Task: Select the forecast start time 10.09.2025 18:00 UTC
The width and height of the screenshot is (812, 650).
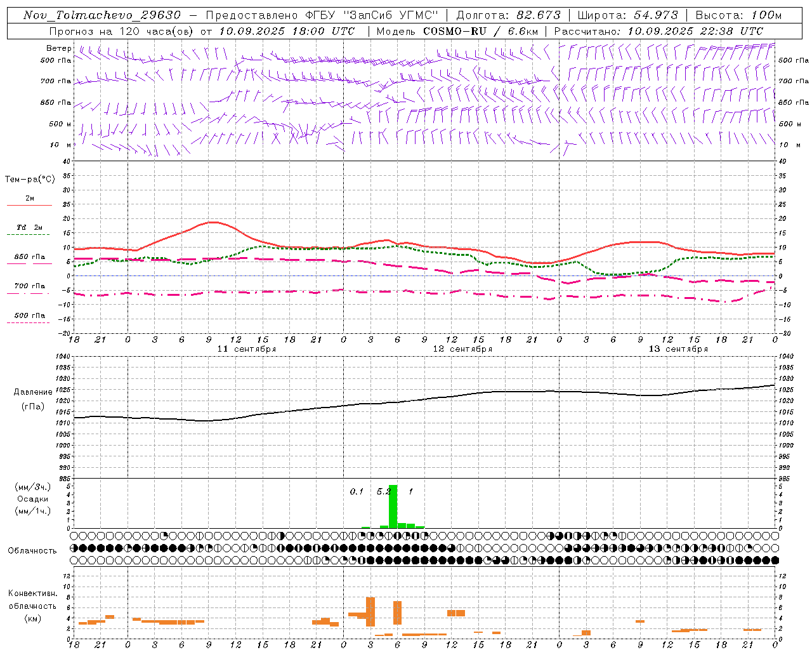Action: click(287, 31)
